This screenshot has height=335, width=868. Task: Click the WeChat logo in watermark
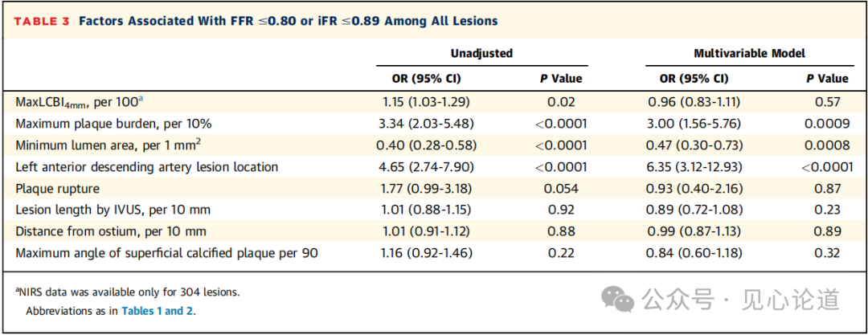tap(619, 299)
